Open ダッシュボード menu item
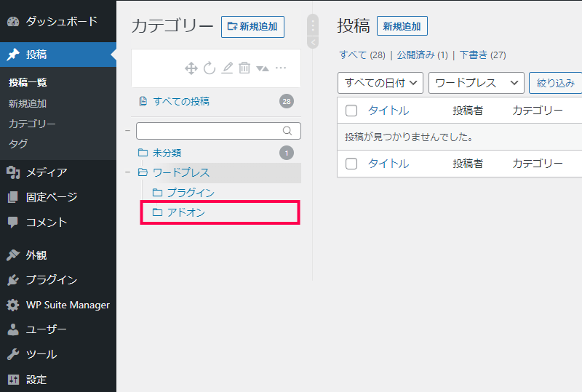Screen dimensions: 582x392 58,22
